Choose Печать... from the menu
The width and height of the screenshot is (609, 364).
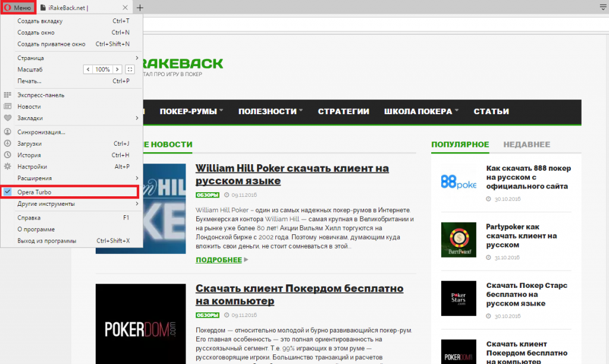tap(72, 81)
